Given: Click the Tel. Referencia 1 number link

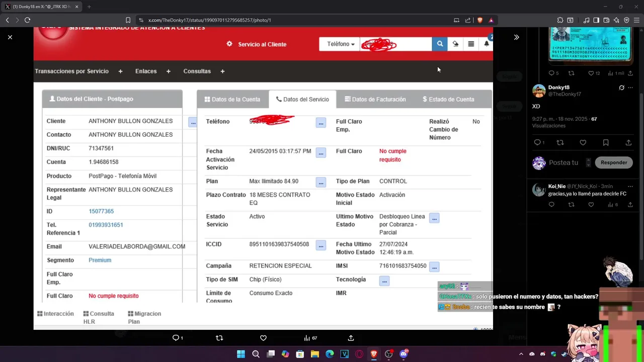Looking at the screenshot, I should pyautogui.click(x=106, y=225).
